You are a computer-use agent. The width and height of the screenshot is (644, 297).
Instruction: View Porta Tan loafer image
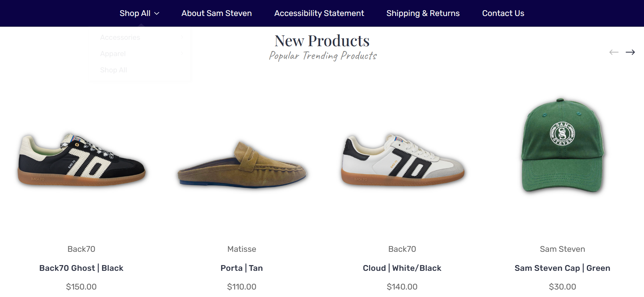click(x=242, y=165)
